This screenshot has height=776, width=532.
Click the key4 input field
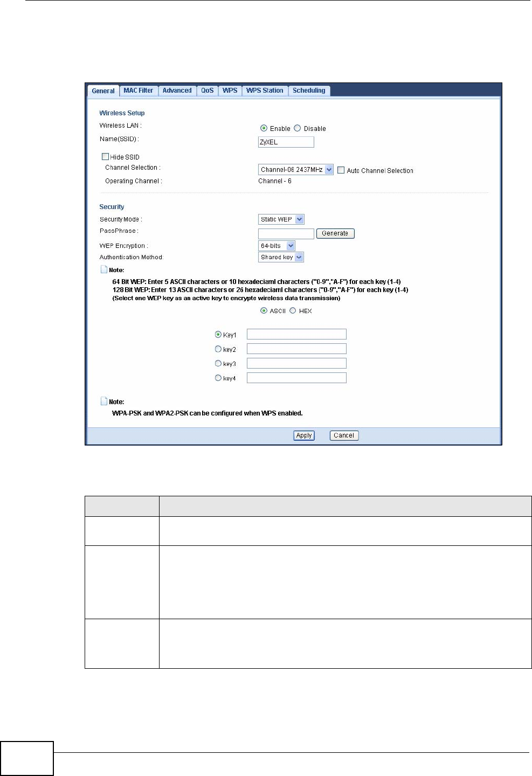296,378
